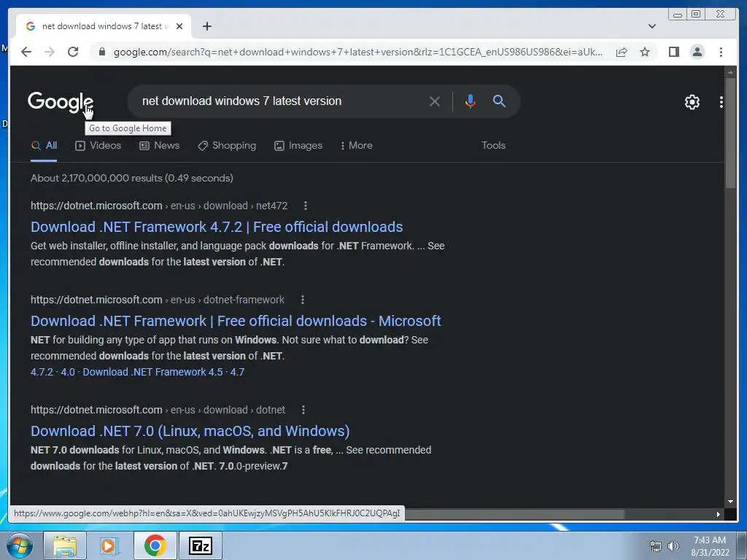Click the browser forward arrow
747x560 pixels.
(50, 52)
